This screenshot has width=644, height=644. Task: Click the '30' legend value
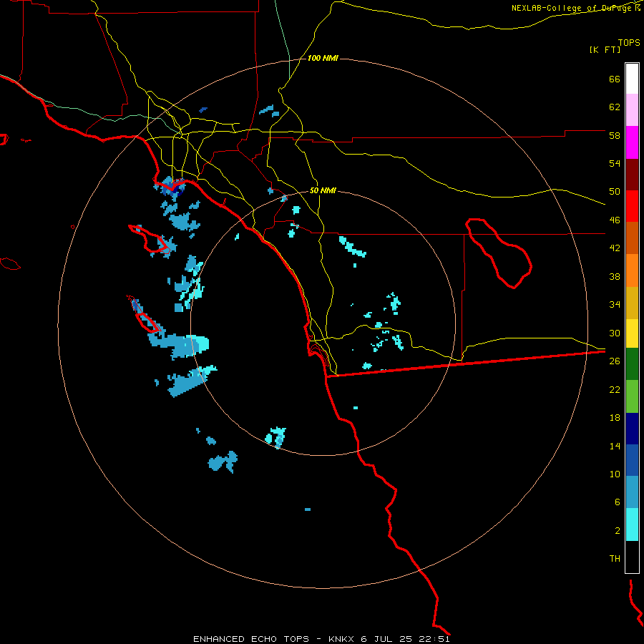pos(615,333)
